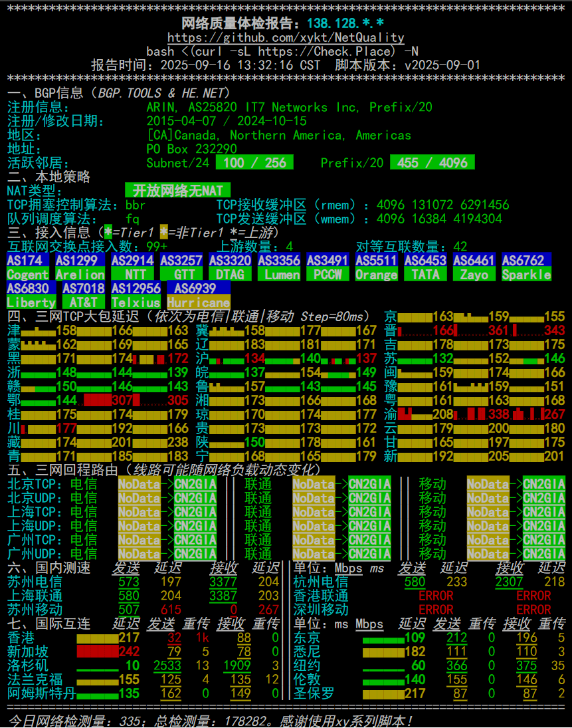Select the AS2914 NTT badge
This screenshot has height=728, width=572.
tap(132, 267)
